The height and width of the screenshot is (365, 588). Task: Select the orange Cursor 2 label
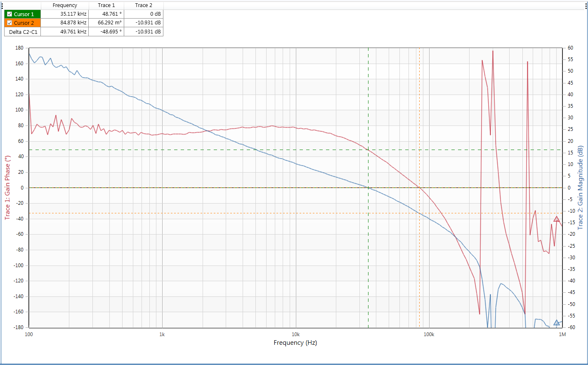click(x=24, y=23)
